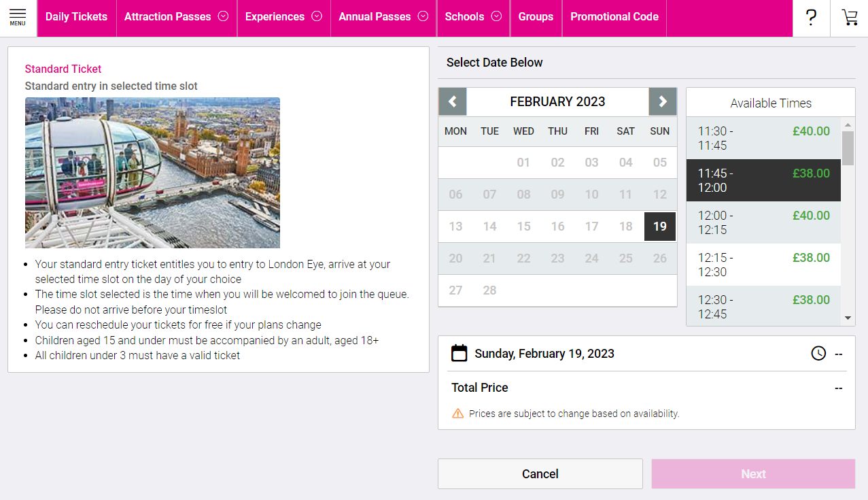Open the hamburger menu icon

click(x=18, y=18)
